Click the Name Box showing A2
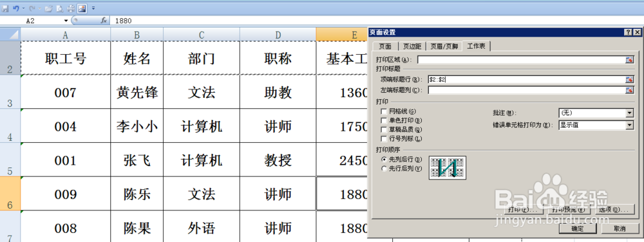 point(32,21)
